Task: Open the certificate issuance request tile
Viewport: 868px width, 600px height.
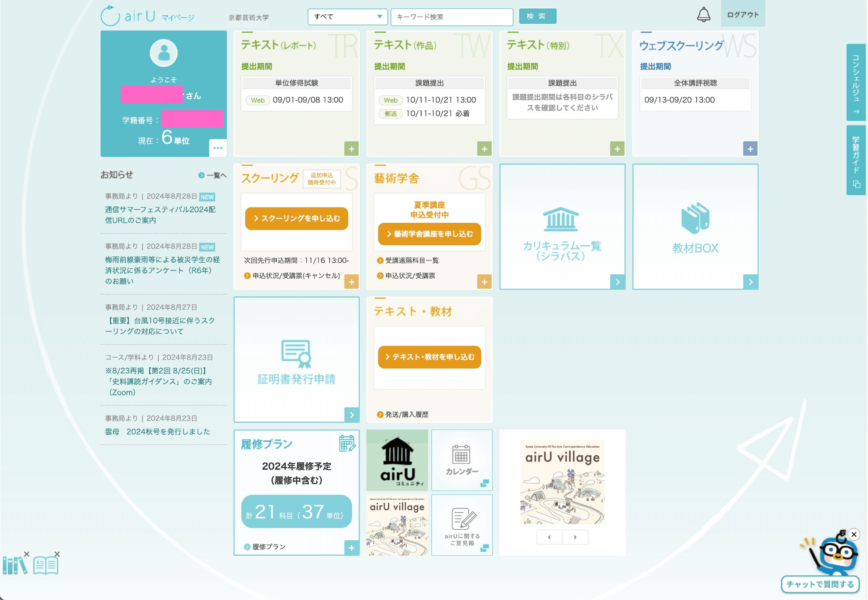Action: point(296,359)
